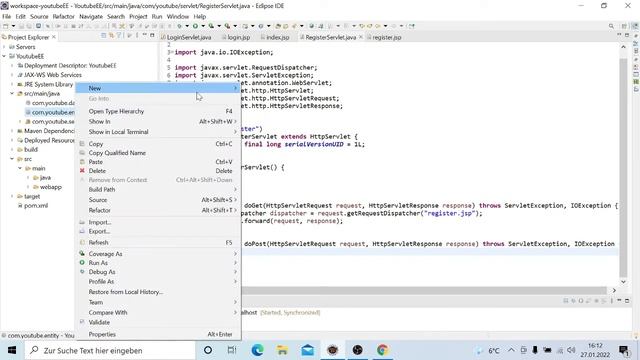
Task: Click the Cortana circle on the taskbar
Action: click(208, 350)
